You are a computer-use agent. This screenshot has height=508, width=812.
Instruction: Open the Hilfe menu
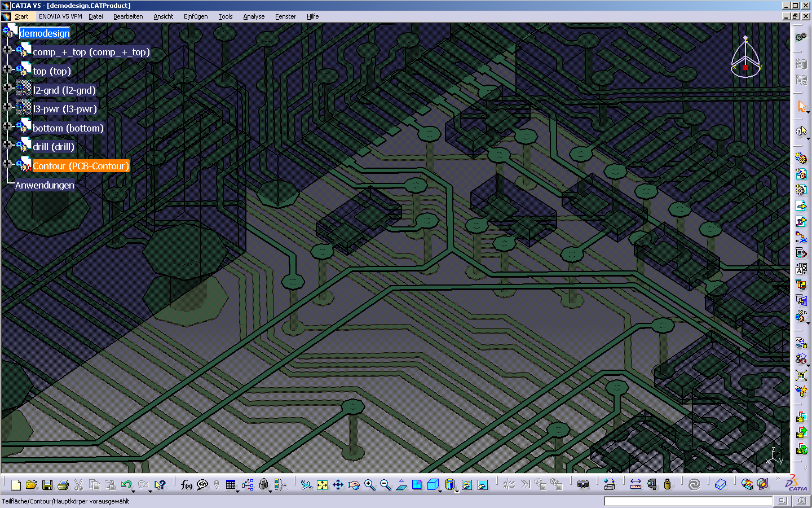pyautogui.click(x=313, y=16)
